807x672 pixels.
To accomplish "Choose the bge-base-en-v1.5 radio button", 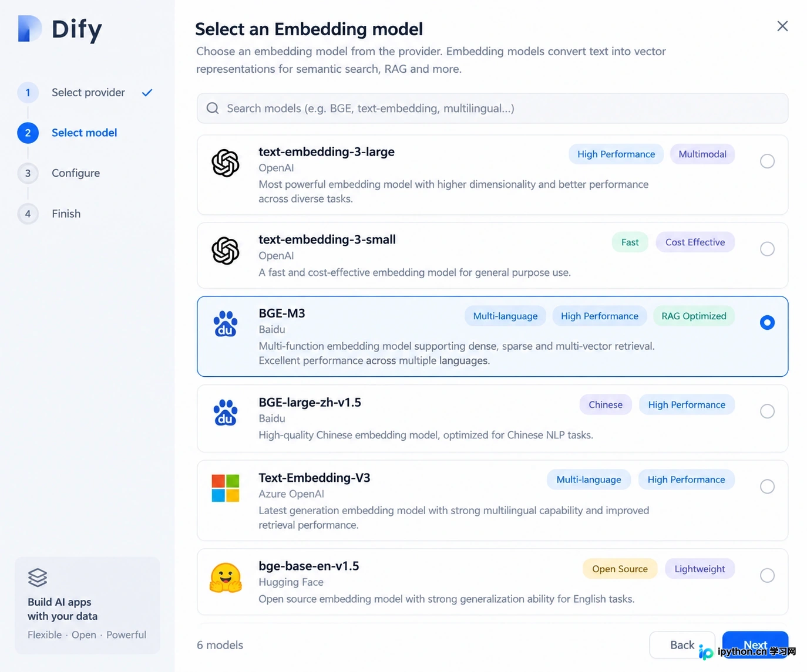I will pyautogui.click(x=767, y=575).
